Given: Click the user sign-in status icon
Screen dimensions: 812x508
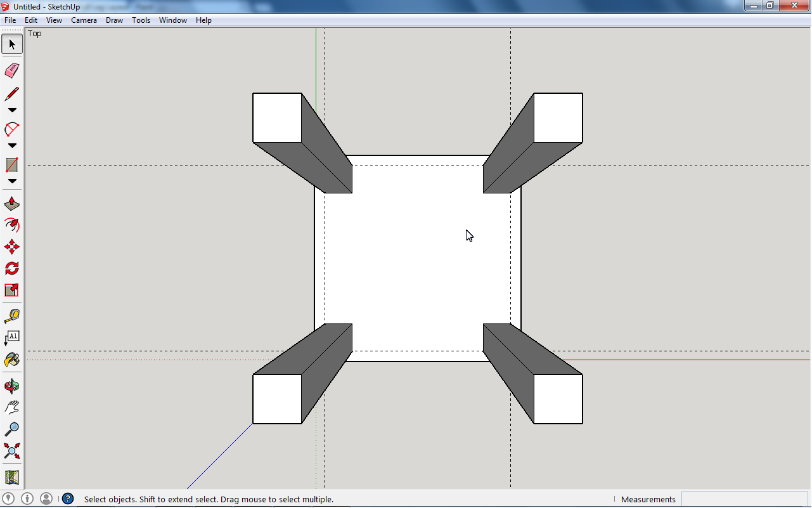Looking at the screenshot, I should [x=46, y=499].
